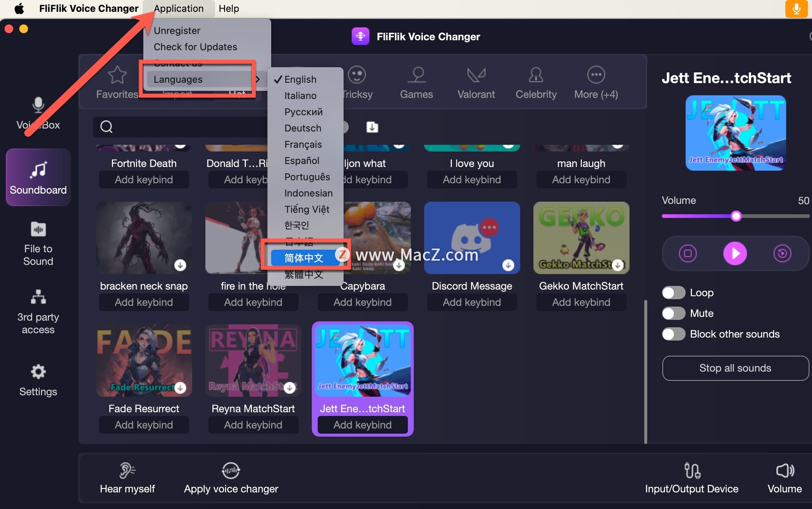Click the FiiFlik app logo in title
This screenshot has width=812, height=509.
click(x=360, y=36)
